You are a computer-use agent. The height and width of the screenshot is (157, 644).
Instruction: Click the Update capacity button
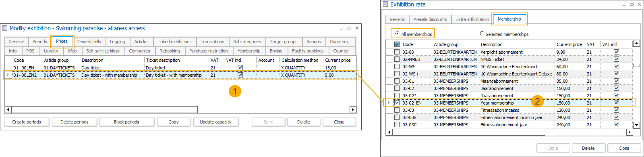coord(215,122)
